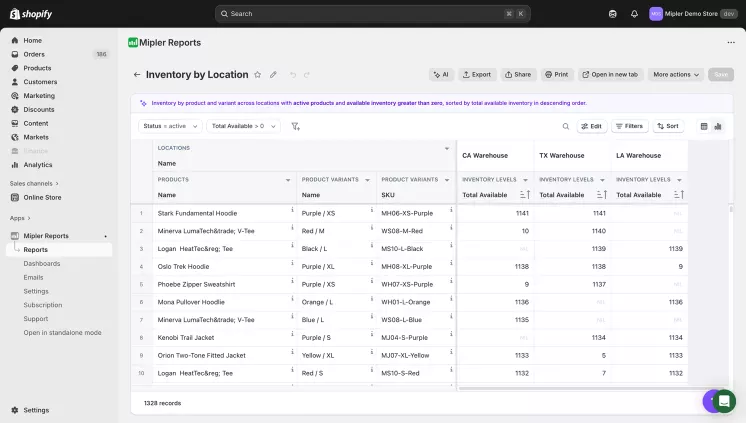The height and width of the screenshot is (423, 746).
Task: Click the pencil icon to rename report
Action: point(273,75)
